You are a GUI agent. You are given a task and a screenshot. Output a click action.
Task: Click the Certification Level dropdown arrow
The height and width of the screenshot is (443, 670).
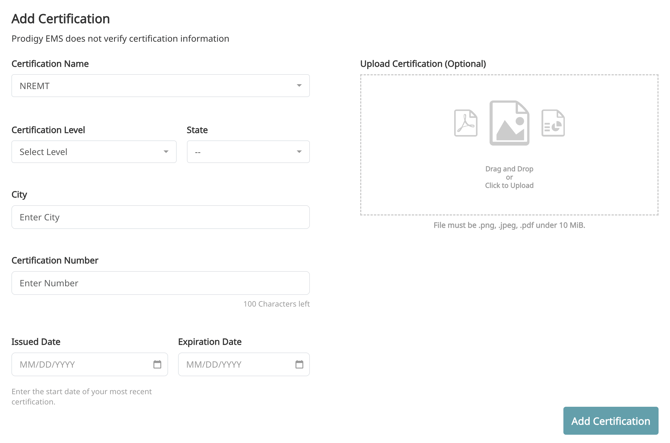point(166,152)
